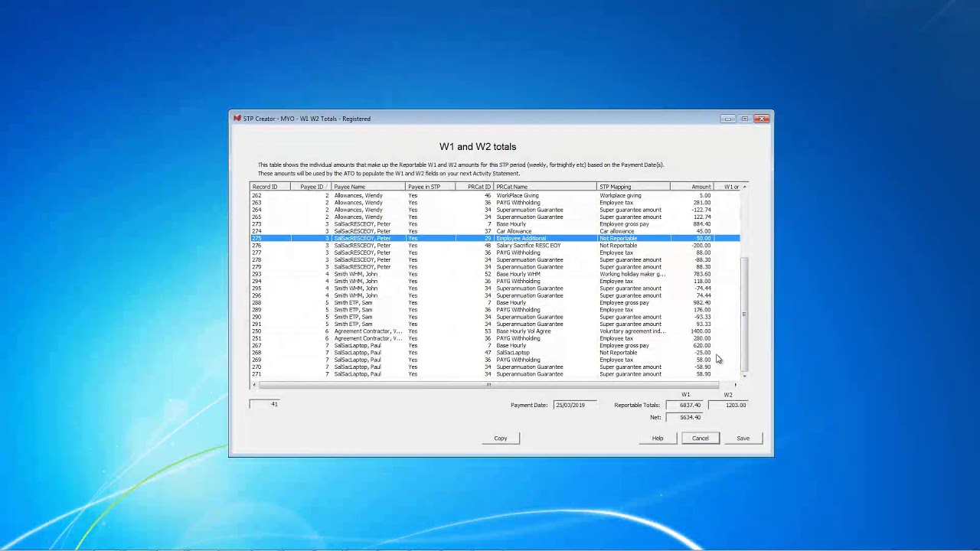Select record ID 265 row

(495, 217)
